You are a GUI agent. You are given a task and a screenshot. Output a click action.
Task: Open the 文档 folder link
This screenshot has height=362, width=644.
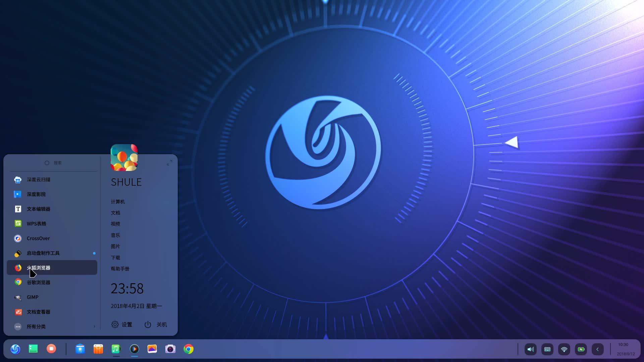(x=115, y=213)
